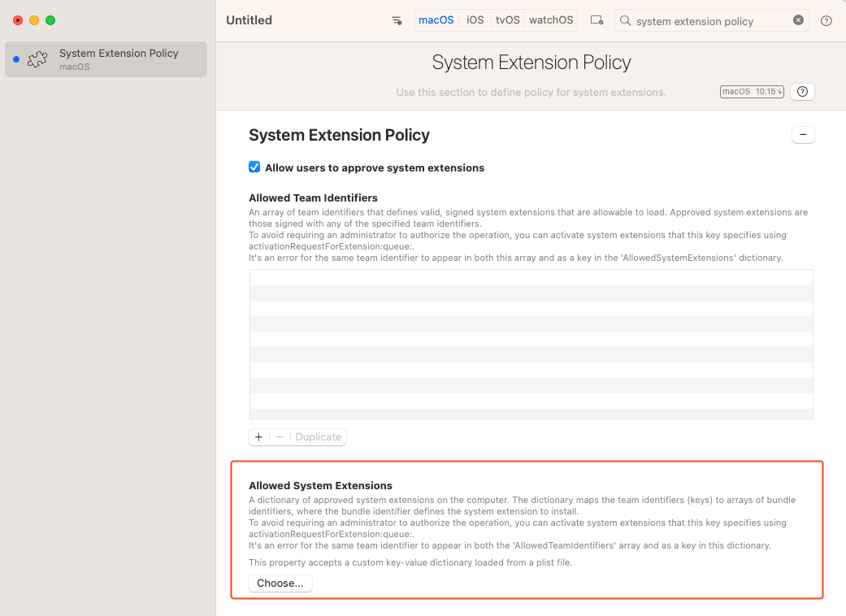Click Choose to load a plist file
Screen dimensions: 846x616
point(280,583)
